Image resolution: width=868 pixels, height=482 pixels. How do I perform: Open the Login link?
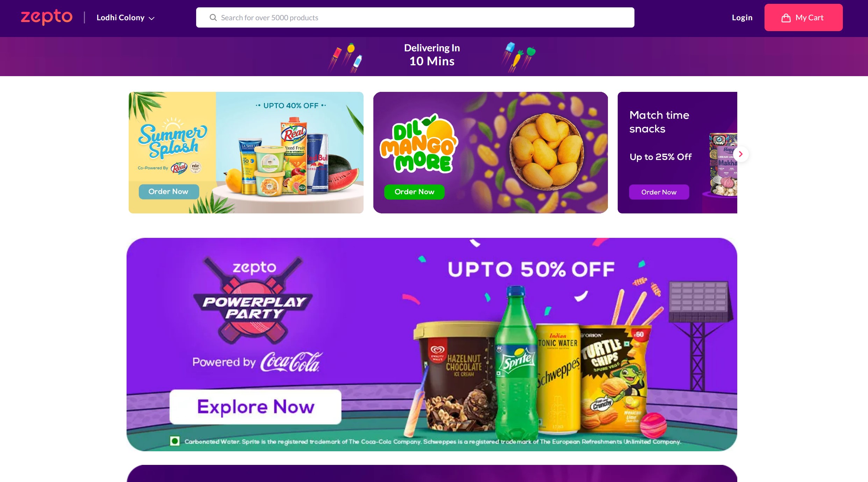click(x=742, y=17)
